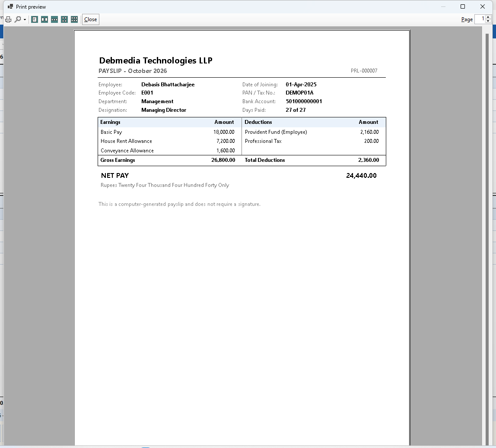Screen dimensions: 496x448
Task: Click the House Rent Allowance label
Action: [126, 141]
